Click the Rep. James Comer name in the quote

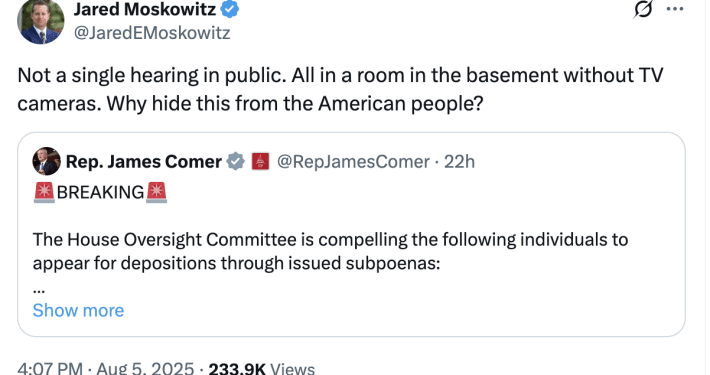(x=144, y=162)
